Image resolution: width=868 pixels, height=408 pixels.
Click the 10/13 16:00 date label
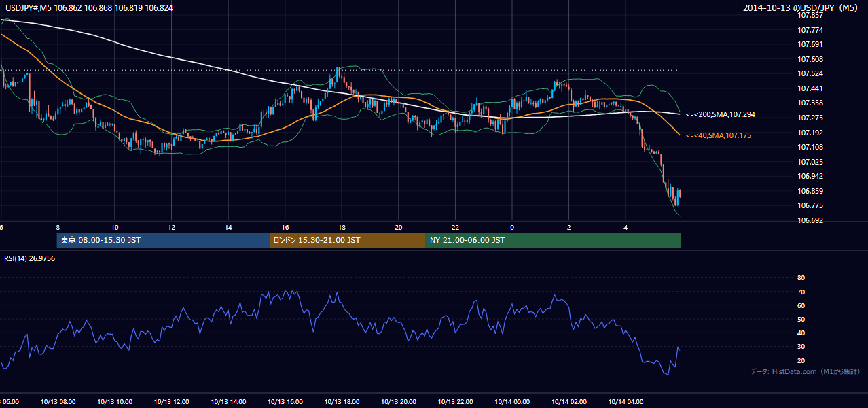[285, 401]
